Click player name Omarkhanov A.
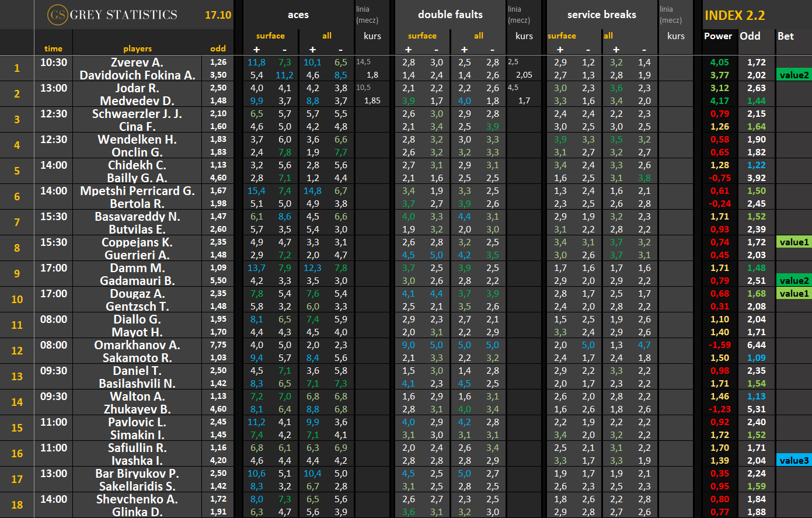 tap(138, 345)
